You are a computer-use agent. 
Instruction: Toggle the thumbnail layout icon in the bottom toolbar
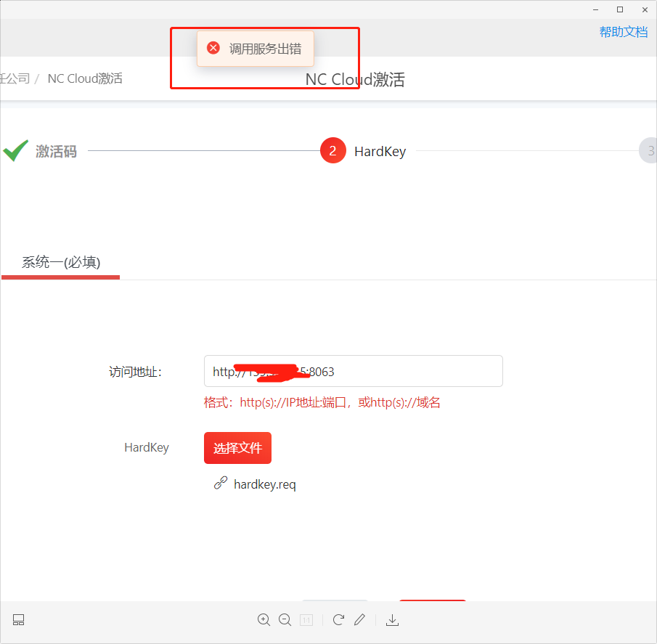point(18,620)
